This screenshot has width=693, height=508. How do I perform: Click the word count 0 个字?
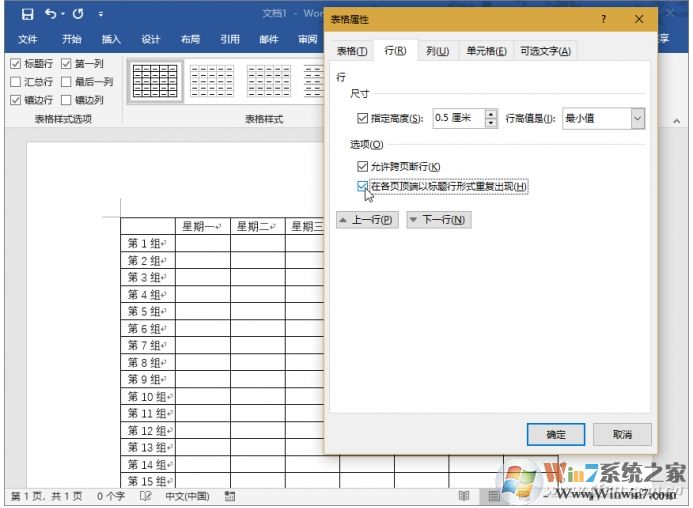tap(111, 497)
